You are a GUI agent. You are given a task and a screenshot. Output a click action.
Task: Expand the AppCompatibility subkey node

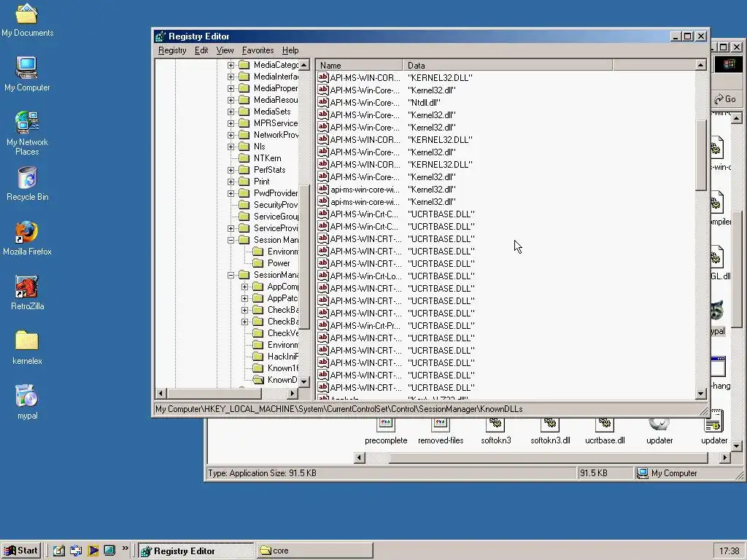(244, 287)
